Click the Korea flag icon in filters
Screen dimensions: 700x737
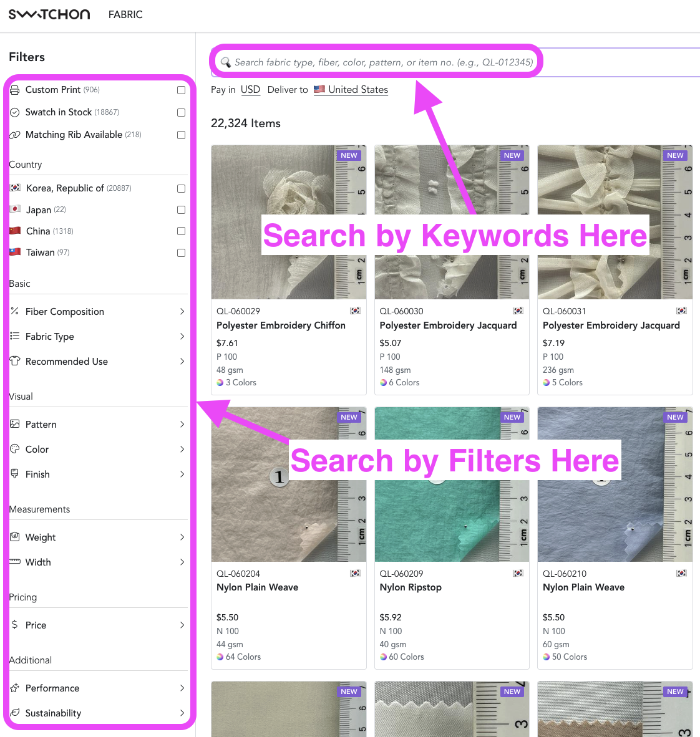click(x=15, y=188)
